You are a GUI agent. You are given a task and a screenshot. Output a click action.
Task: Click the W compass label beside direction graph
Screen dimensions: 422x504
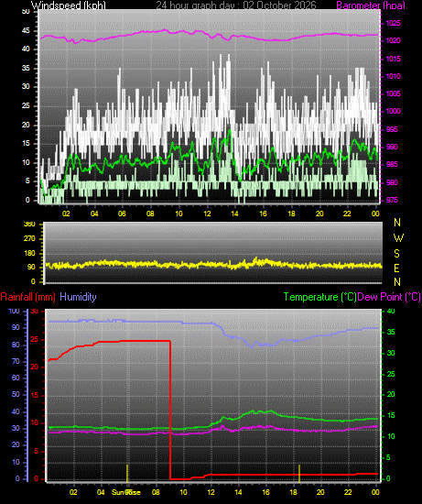398,238
